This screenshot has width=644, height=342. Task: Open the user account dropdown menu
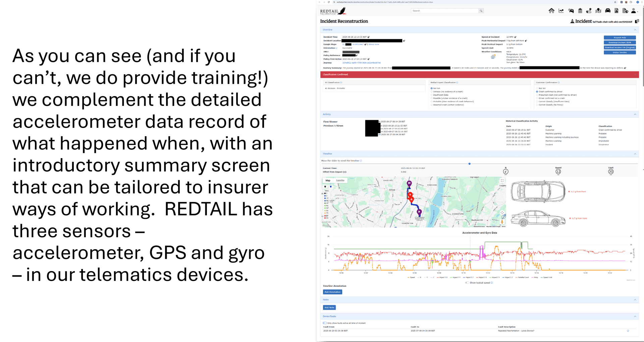[x=634, y=11]
